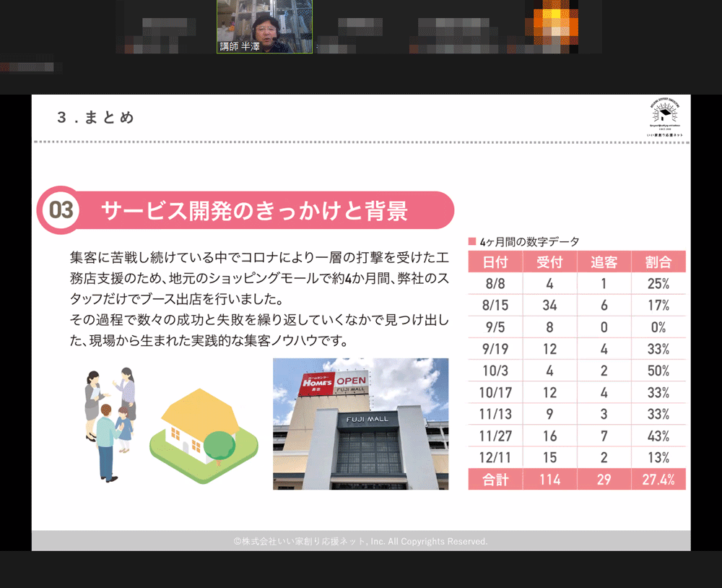Image resolution: width=722 pixels, height=588 pixels.
Task: Click the pink square bullet beside 4ヶ月間の数字データ
Action: (x=472, y=241)
